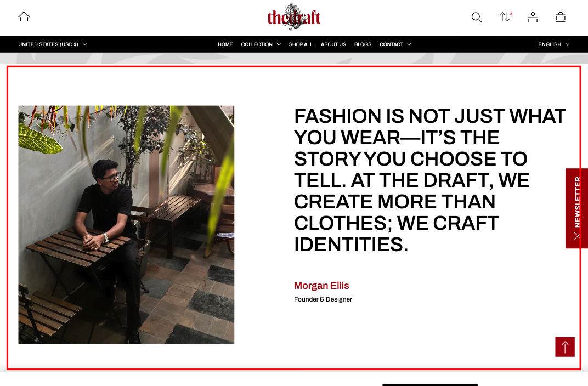Click the home icon in header
Image resolution: width=588 pixels, height=386 pixels.
pos(24,17)
